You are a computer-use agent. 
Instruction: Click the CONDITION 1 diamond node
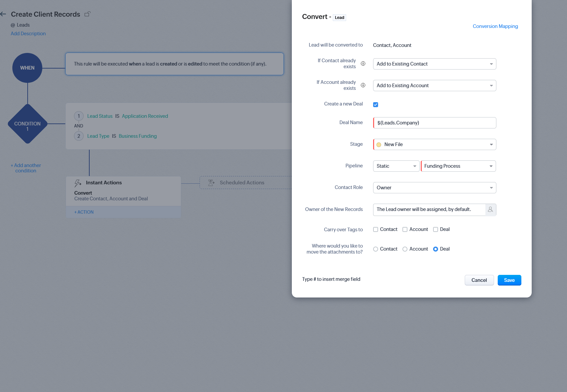(x=27, y=124)
